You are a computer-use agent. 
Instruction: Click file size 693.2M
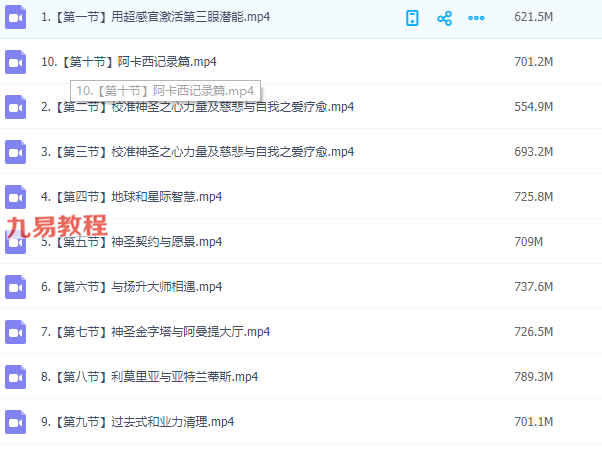(533, 152)
